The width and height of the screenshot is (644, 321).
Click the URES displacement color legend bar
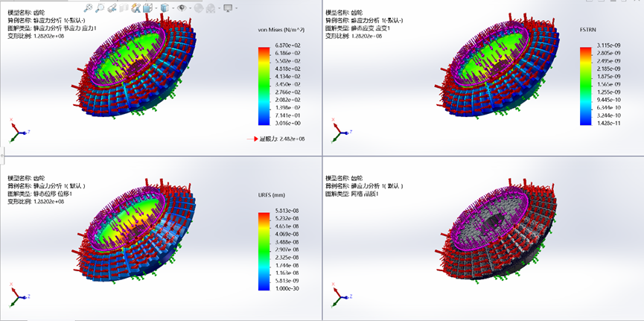pyautogui.click(x=263, y=250)
